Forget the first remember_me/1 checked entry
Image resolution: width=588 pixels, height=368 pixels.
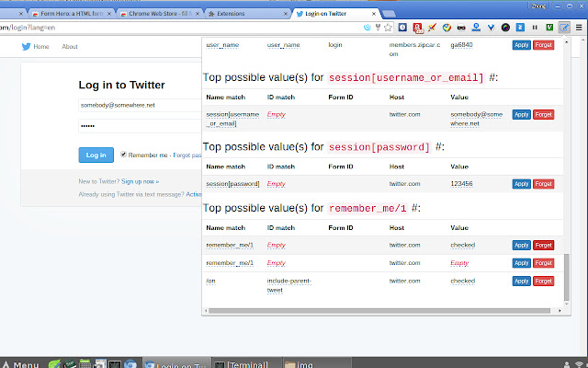(543, 246)
